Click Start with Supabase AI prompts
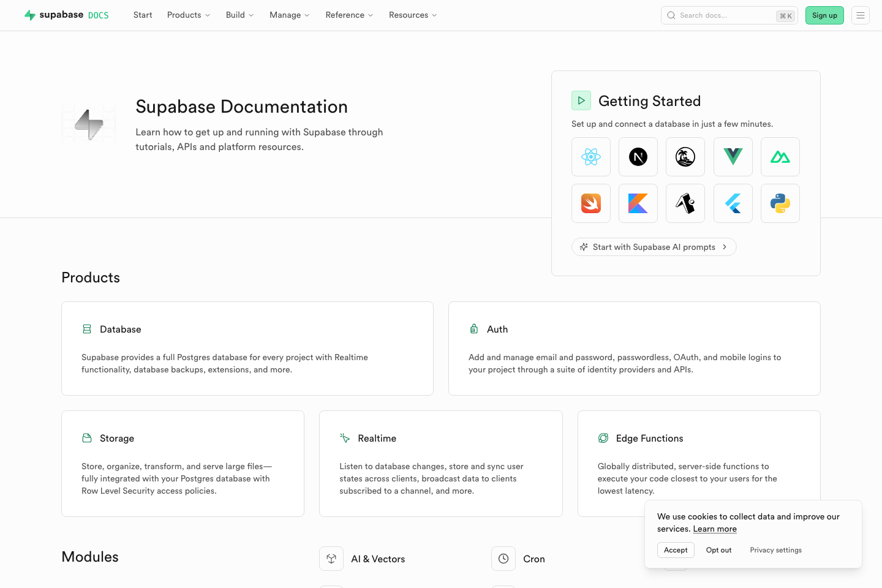The image size is (882, 588). (654, 247)
